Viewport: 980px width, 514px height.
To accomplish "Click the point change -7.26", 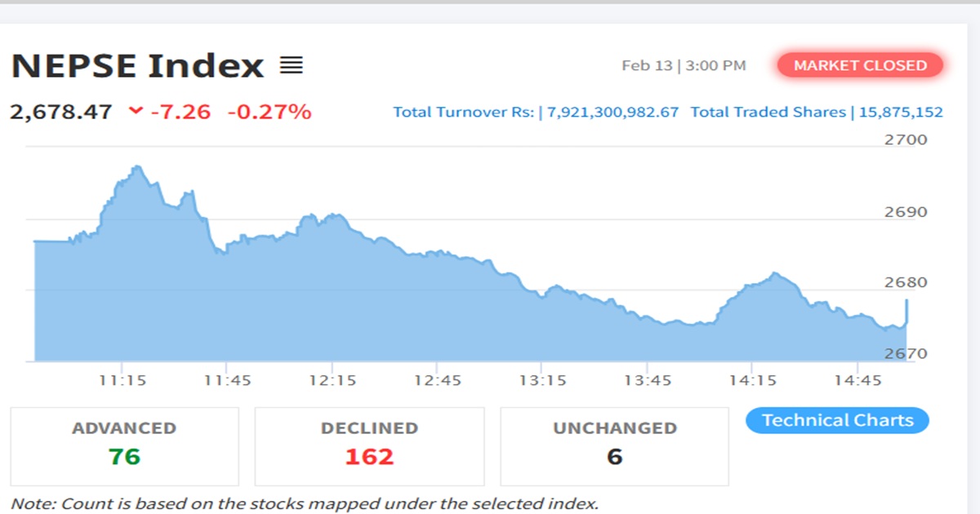I will [180, 112].
